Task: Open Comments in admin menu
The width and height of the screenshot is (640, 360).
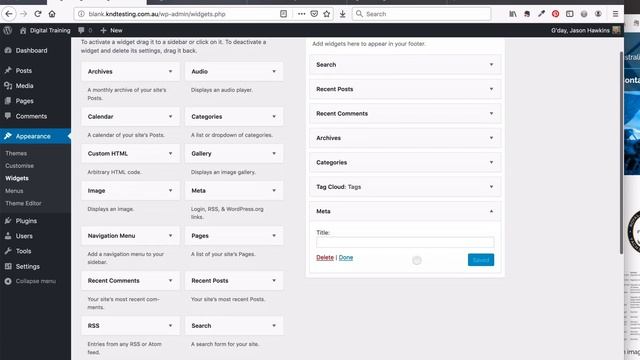Action: coord(31,116)
